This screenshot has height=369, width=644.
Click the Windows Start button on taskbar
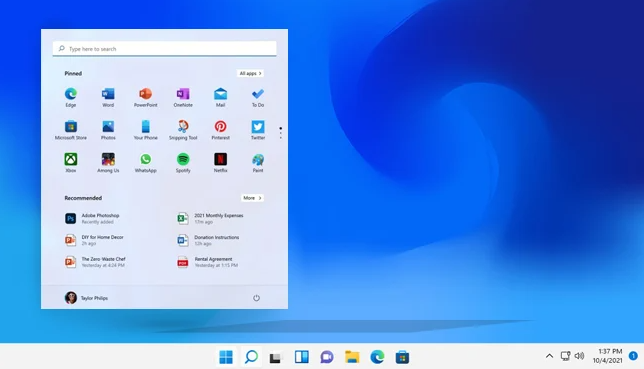point(226,357)
